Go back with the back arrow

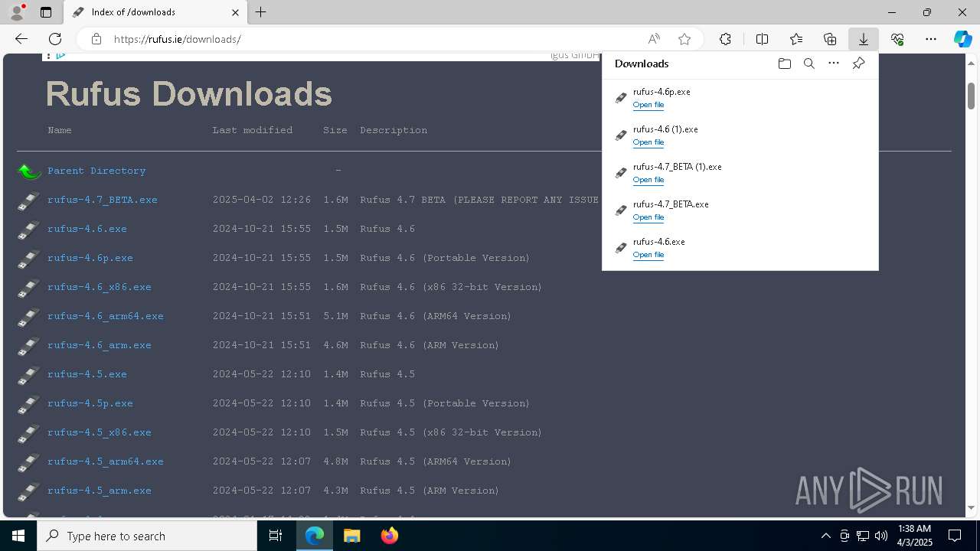pyautogui.click(x=21, y=39)
